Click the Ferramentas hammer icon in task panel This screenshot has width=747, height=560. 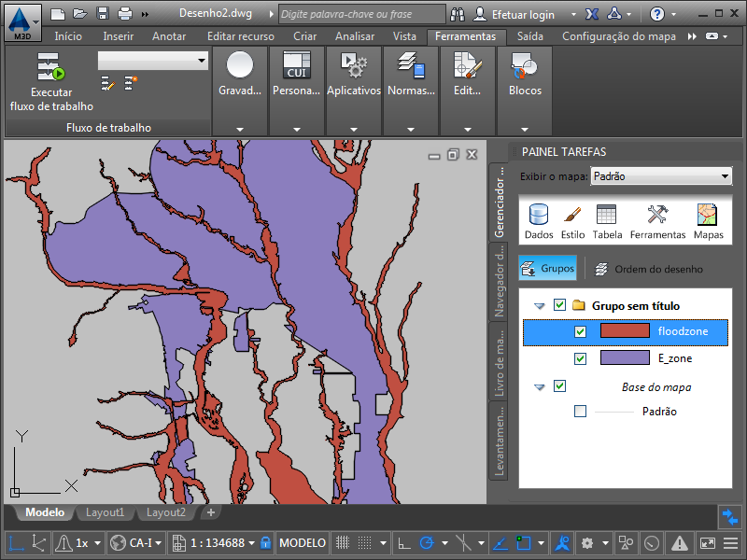click(657, 215)
